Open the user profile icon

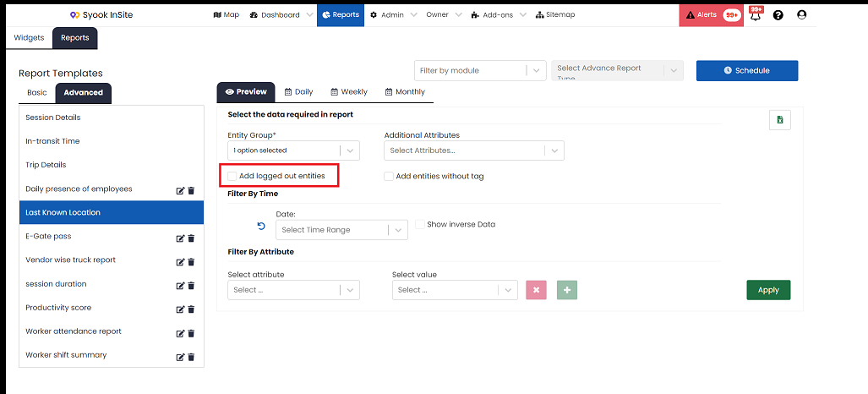801,15
